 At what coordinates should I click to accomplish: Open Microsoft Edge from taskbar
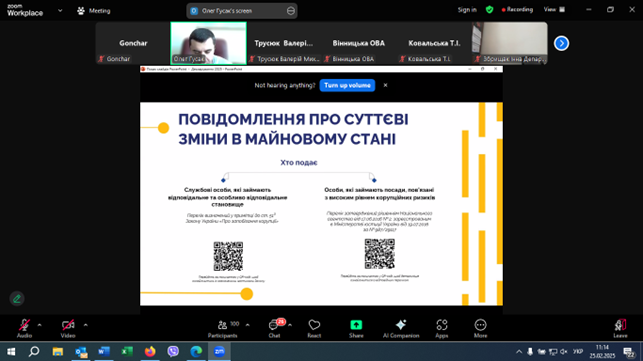(x=196, y=352)
